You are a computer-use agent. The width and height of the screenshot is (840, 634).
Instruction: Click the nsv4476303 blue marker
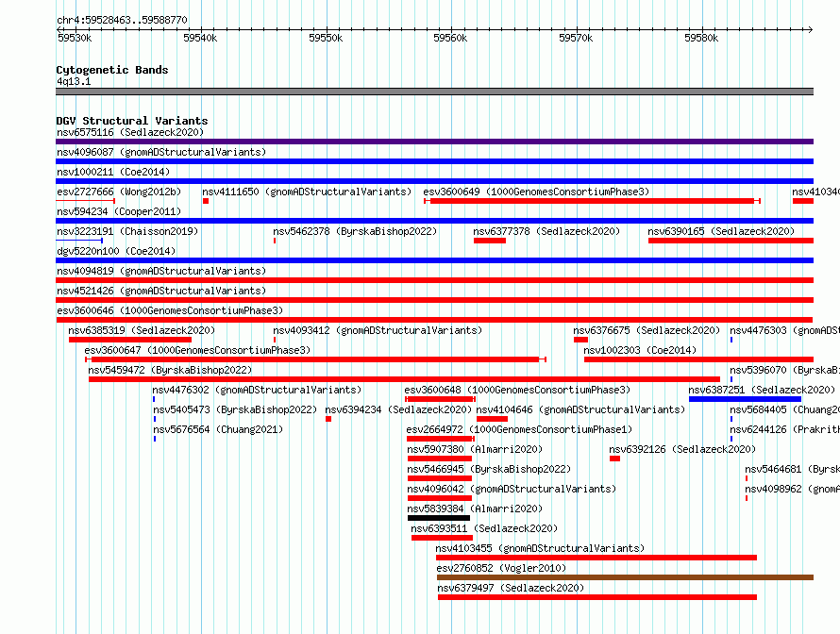click(731, 340)
